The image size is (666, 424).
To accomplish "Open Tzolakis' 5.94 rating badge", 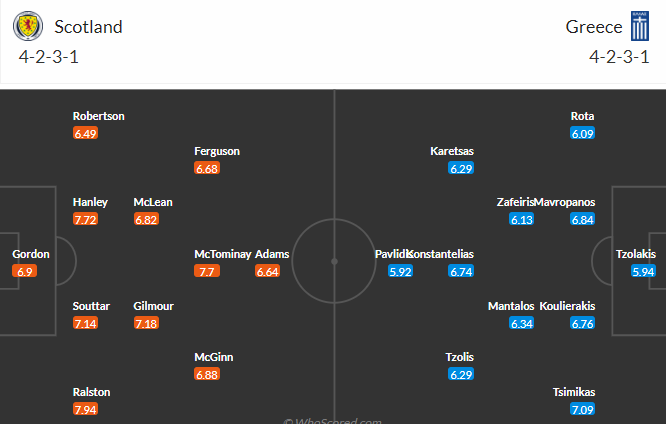I will [x=643, y=271].
